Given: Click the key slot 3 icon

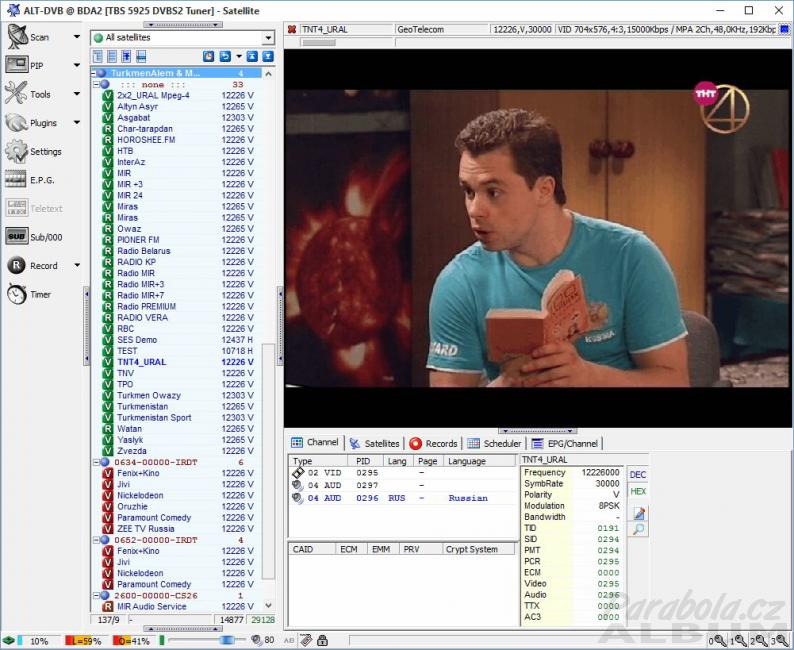Looking at the screenshot, I should click(780, 641).
